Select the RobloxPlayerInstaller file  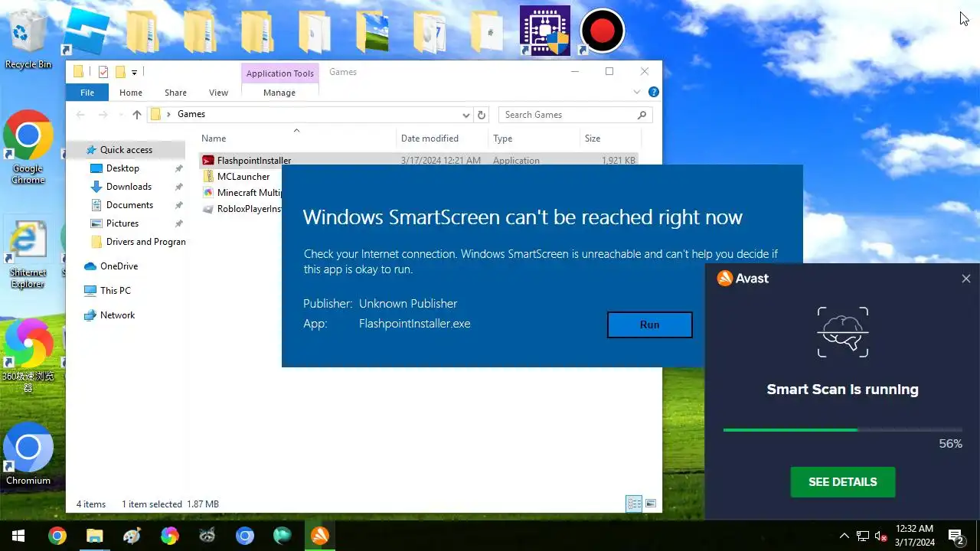pyautogui.click(x=250, y=209)
